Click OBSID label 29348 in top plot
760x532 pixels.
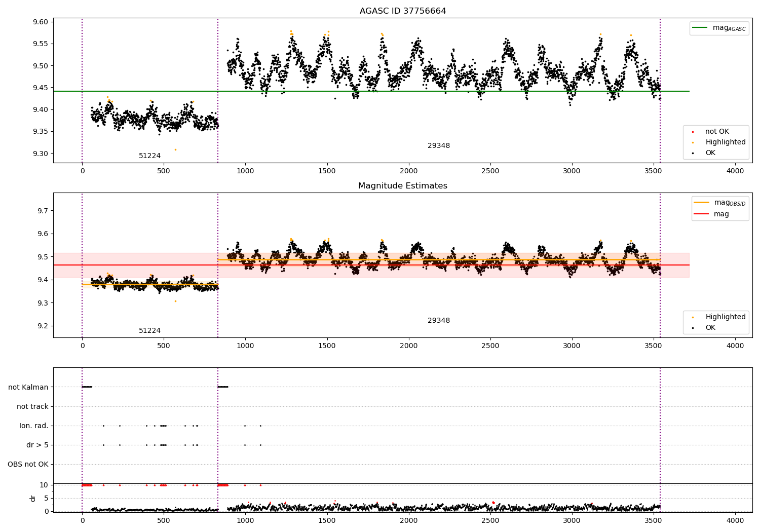tap(439, 146)
